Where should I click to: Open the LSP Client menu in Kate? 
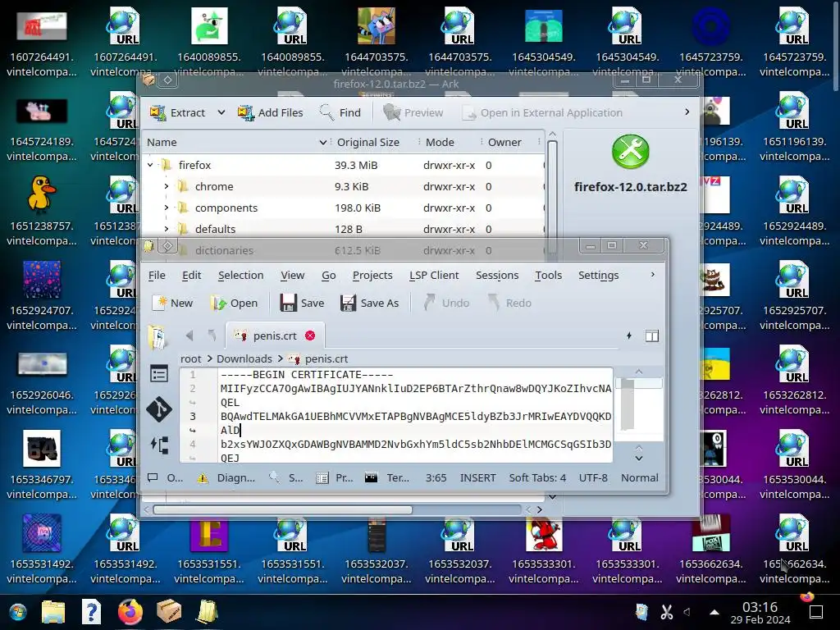pyautogui.click(x=434, y=276)
